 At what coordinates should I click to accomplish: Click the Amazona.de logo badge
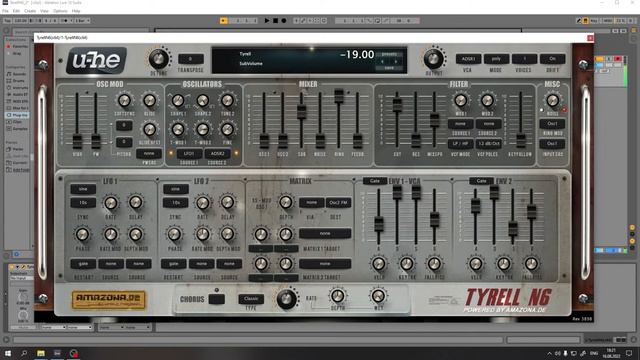pos(109,300)
